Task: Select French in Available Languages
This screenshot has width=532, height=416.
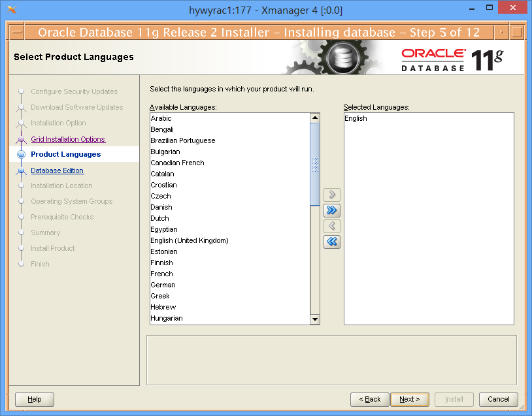Action: pos(230,274)
